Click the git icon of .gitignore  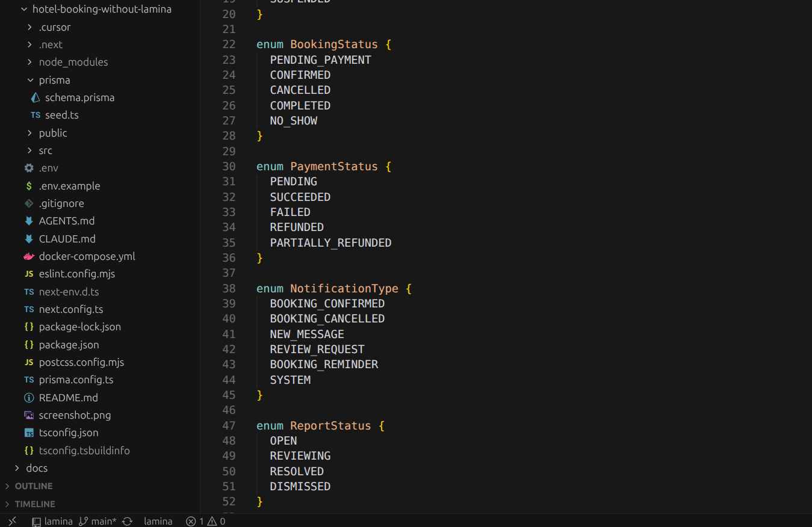click(x=29, y=203)
